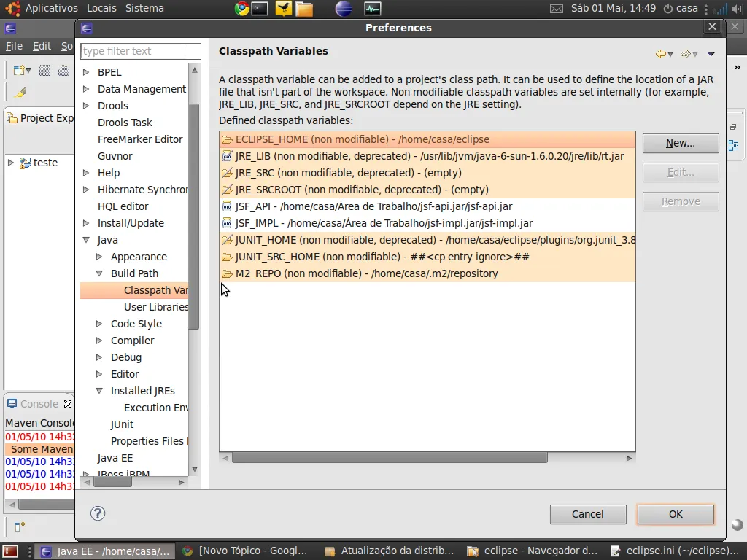Viewport: 747px width, 560px height.
Task: Click the teste project icon in Project Explorer
Action: click(26, 163)
